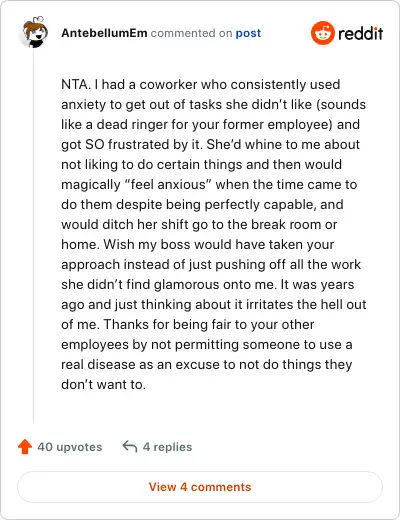This screenshot has height=520, width=400.
Task: Upvote with the orange arrow icon
Action: [x=25, y=447]
